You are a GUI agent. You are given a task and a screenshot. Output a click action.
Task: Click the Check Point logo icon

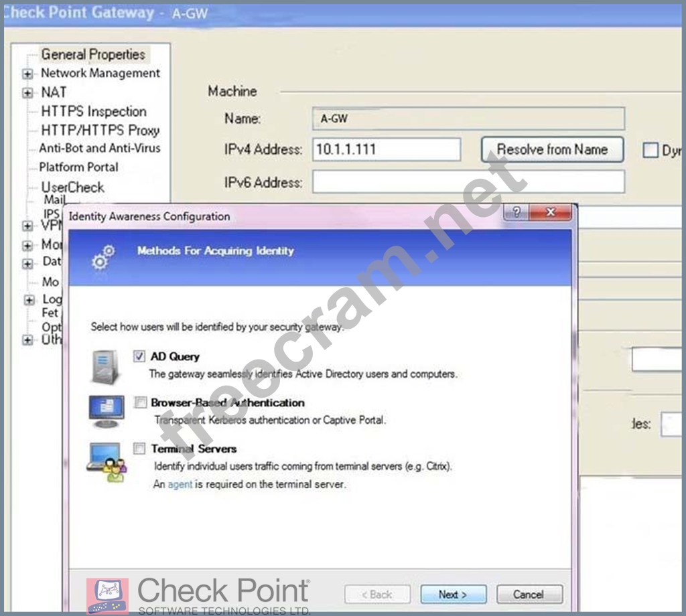click(x=107, y=596)
